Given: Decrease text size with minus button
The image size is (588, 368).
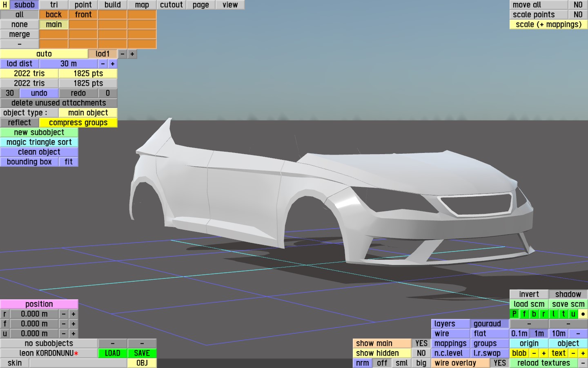Looking at the screenshot, I should pos(573,353).
